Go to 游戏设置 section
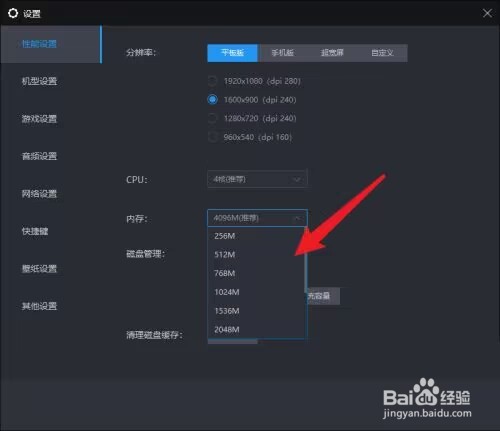 (39, 119)
